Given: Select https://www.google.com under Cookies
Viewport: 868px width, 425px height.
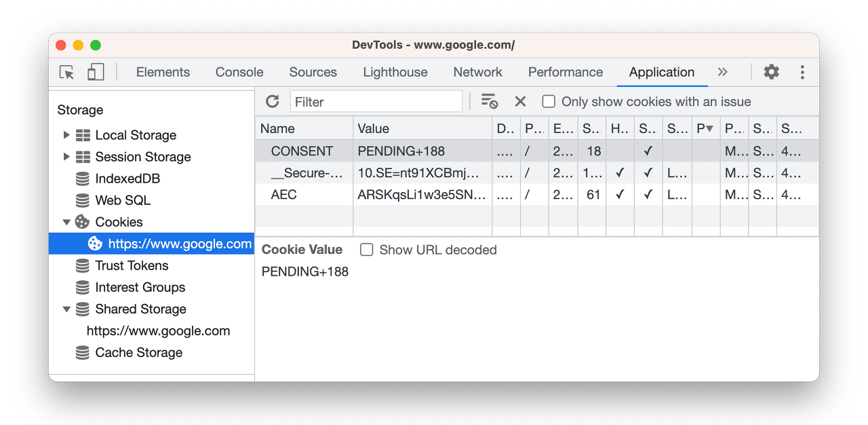Looking at the screenshot, I should 180,244.
